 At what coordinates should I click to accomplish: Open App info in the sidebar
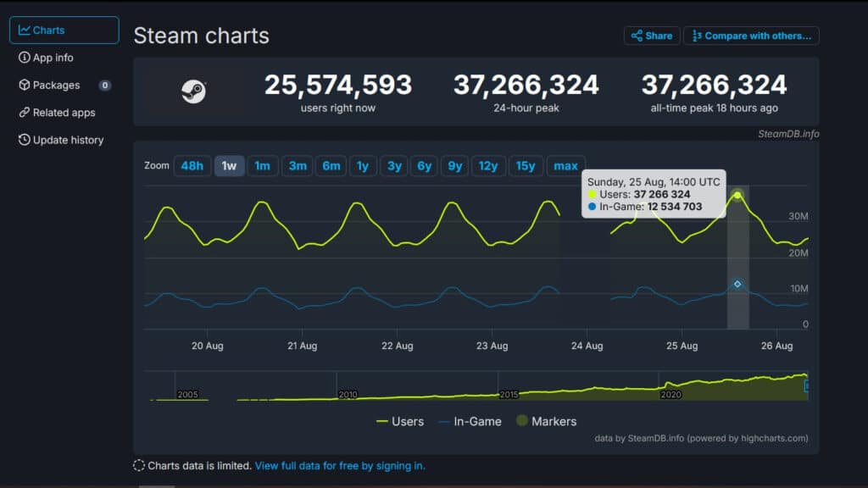(46, 58)
